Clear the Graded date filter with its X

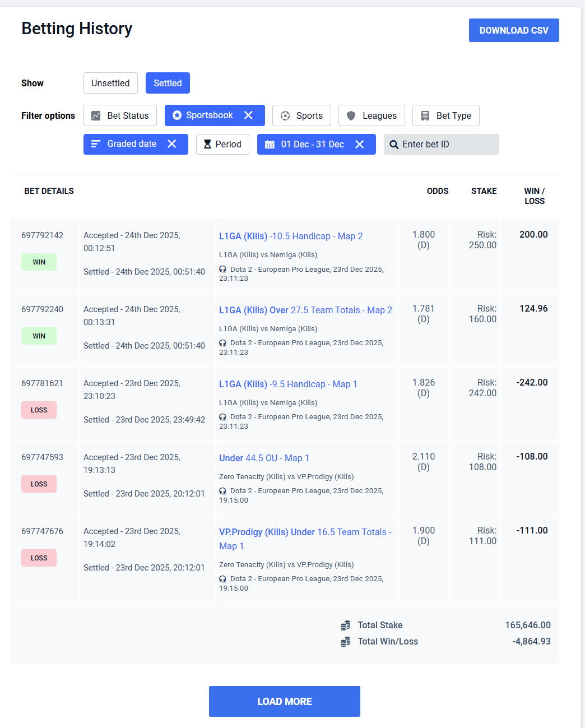tap(172, 144)
